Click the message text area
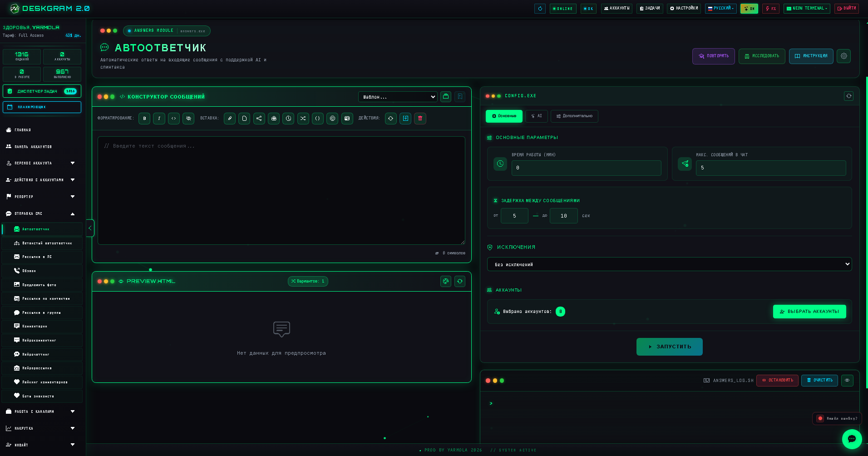This screenshot has height=456, width=868. coord(281,191)
